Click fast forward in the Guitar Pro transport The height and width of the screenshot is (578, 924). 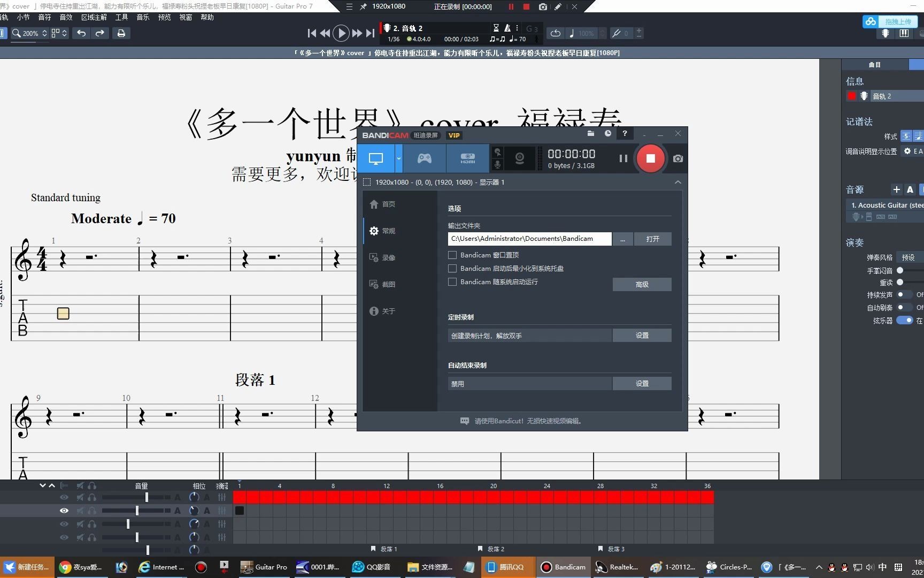(x=357, y=33)
